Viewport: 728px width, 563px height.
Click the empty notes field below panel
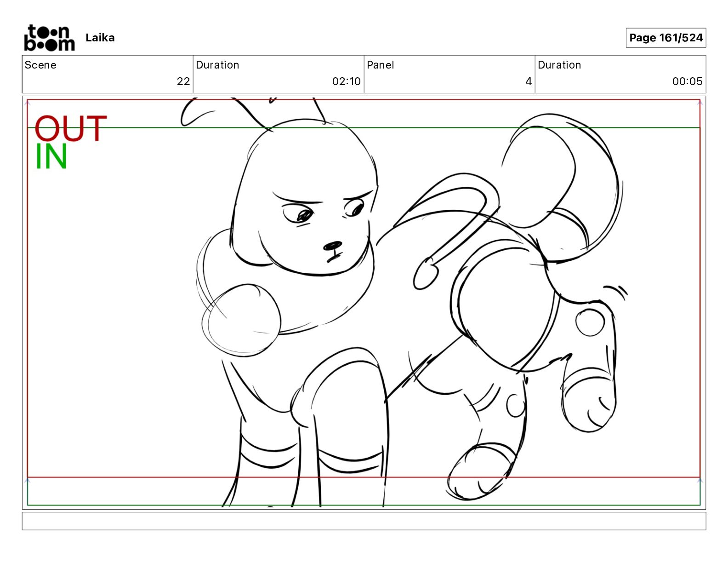(364, 521)
